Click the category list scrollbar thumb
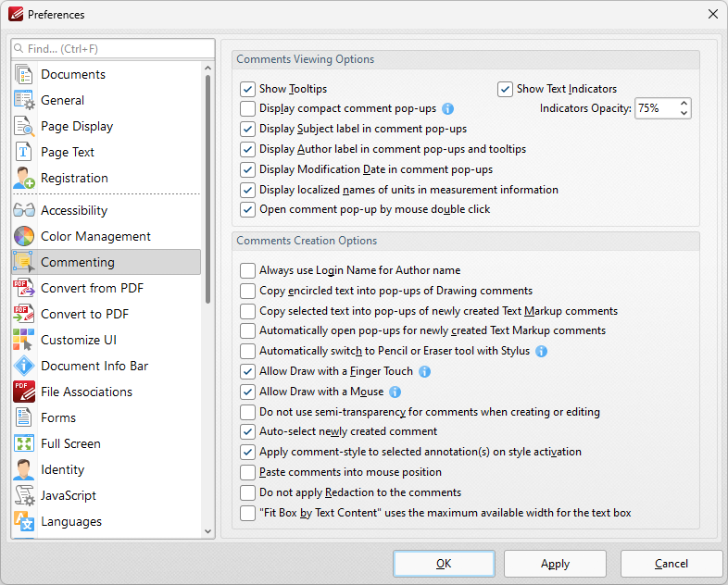728x585 pixels. click(207, 189)
